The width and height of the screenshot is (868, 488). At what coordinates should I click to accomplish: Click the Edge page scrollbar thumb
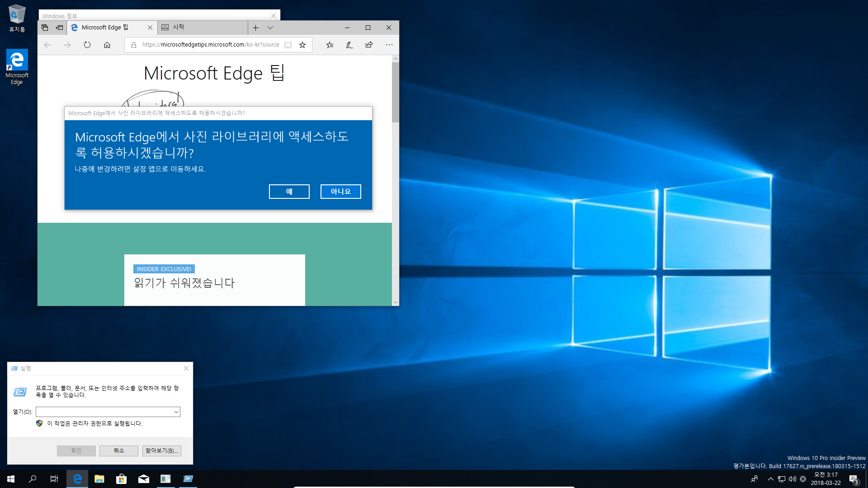(x=396, y=92)
